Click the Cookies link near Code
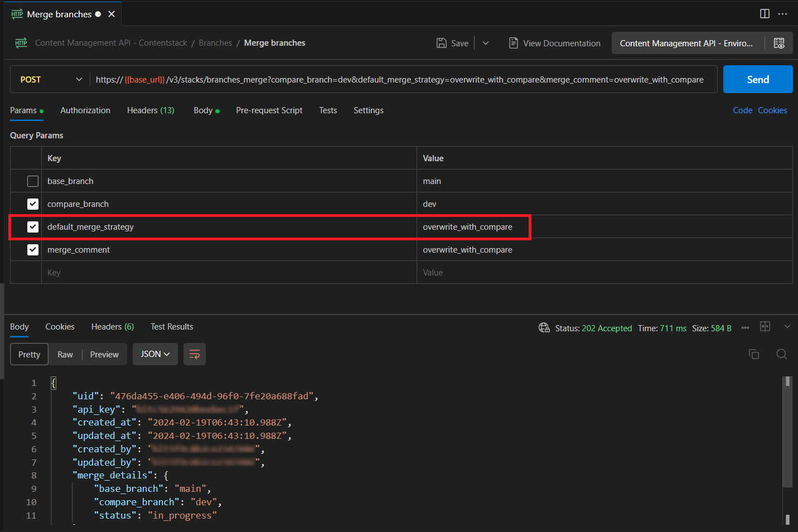 point(772,110)
